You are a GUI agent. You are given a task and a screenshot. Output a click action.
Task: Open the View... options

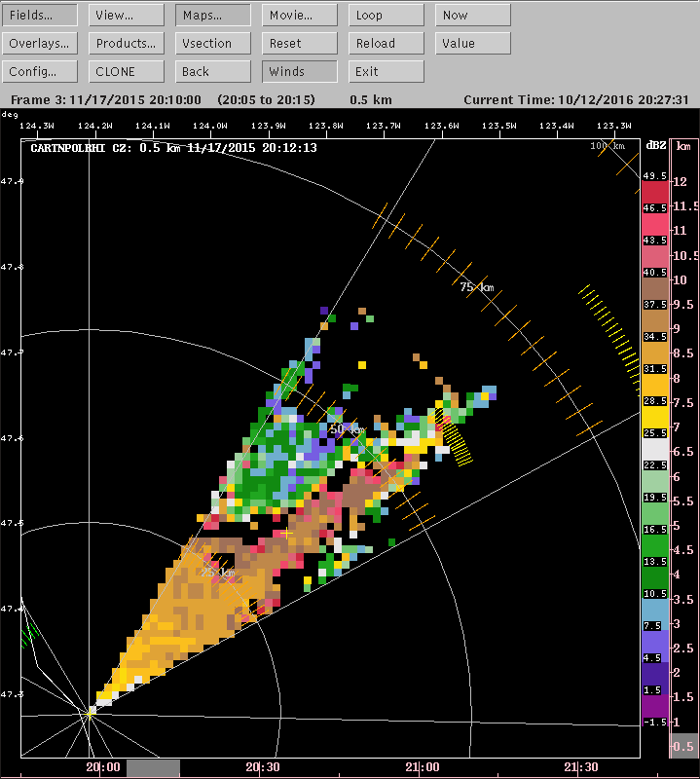click(127, 16)
